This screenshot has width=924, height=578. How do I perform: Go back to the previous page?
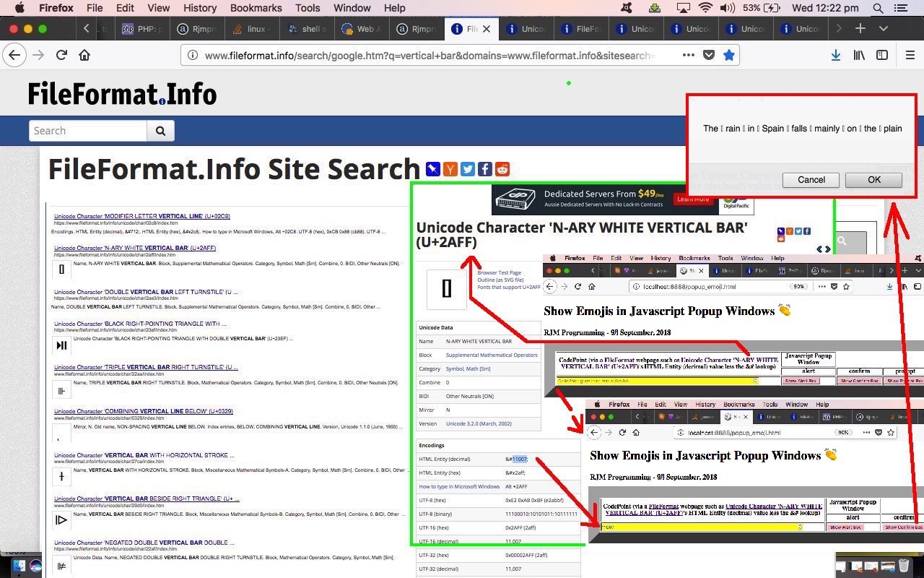[x=14, y=55]
